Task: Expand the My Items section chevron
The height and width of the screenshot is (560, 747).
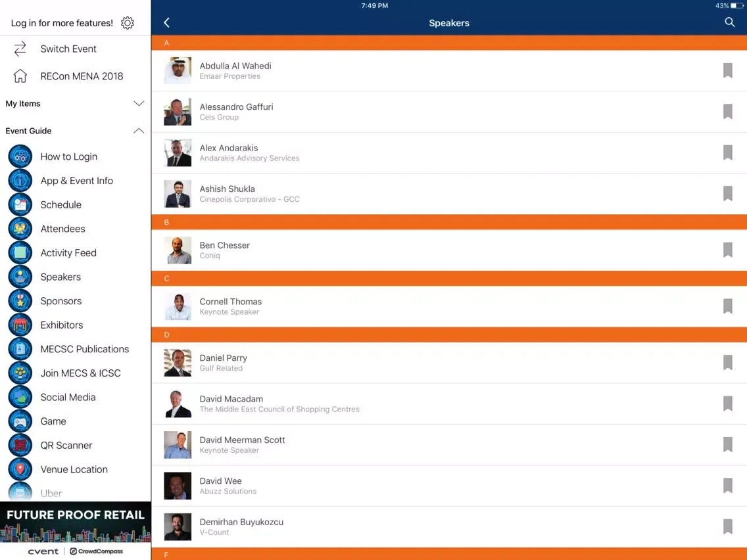Action: pyautogui.click(x=139, y=103)
